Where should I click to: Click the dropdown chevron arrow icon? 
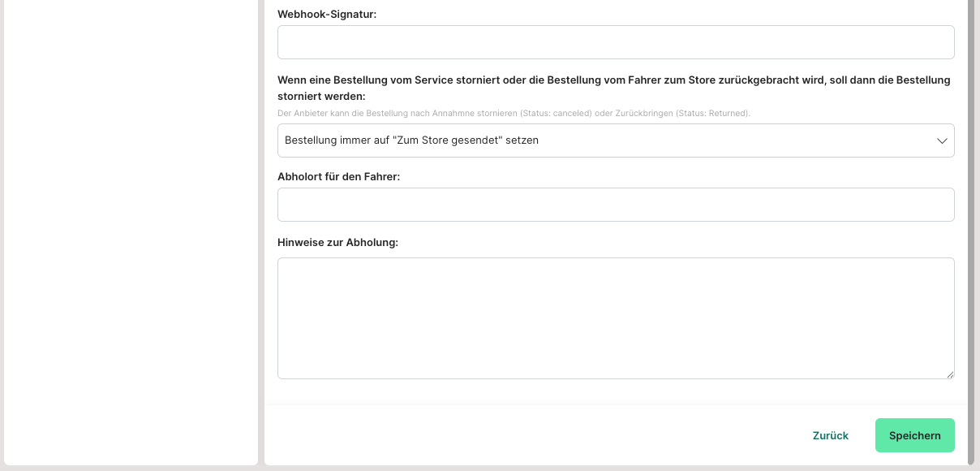[x=942, y=140]
